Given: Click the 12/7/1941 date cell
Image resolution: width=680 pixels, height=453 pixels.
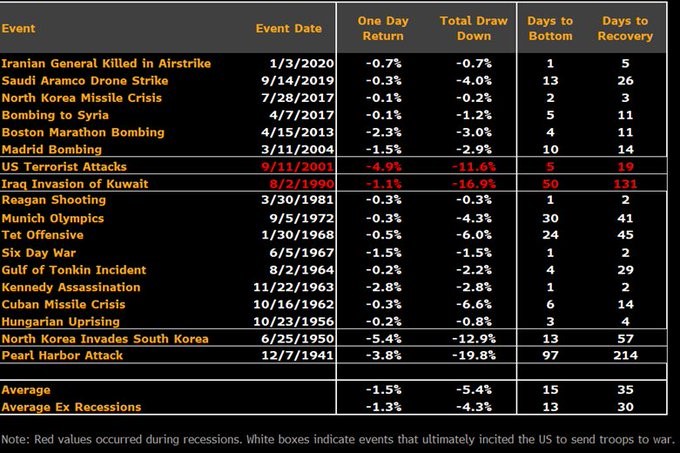Looking at the screenshot, I should (x=304, y=355).
